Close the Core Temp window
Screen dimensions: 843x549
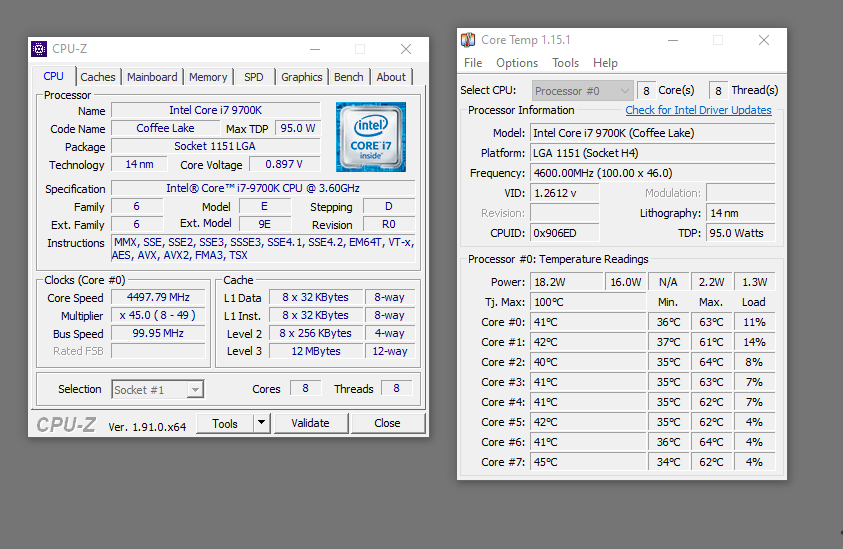click(x=763, y=40)
